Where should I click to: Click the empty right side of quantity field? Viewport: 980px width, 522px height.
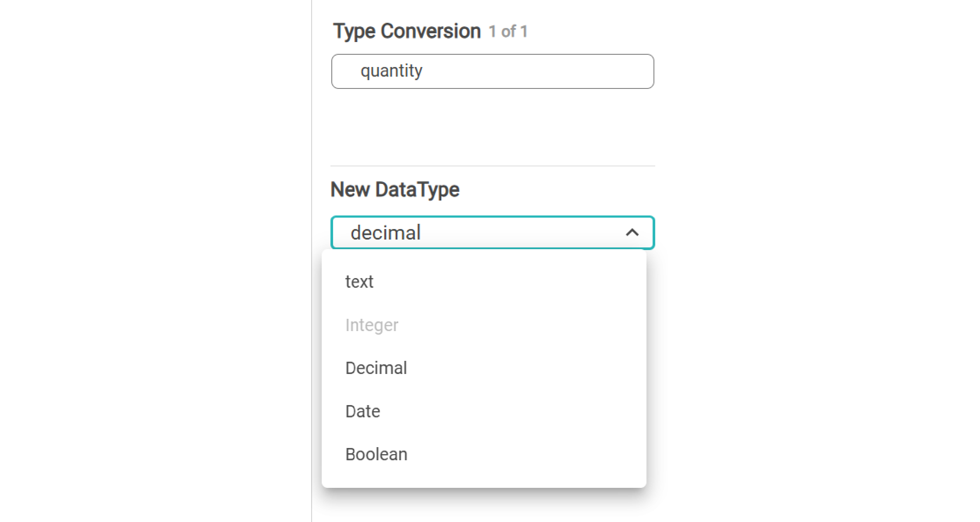pyautogui.click(x=569, y=71)
